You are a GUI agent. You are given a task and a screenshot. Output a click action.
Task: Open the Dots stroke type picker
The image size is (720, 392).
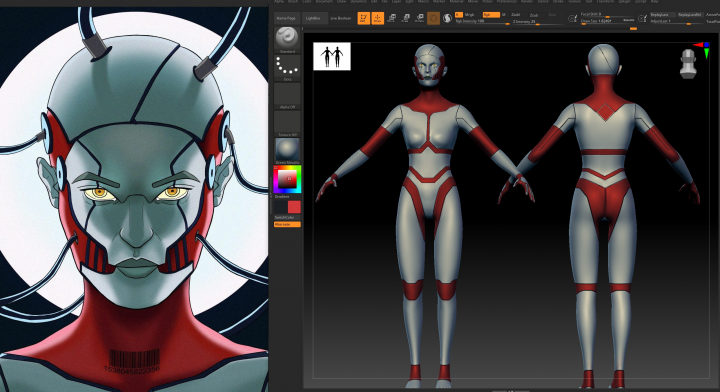287,67
